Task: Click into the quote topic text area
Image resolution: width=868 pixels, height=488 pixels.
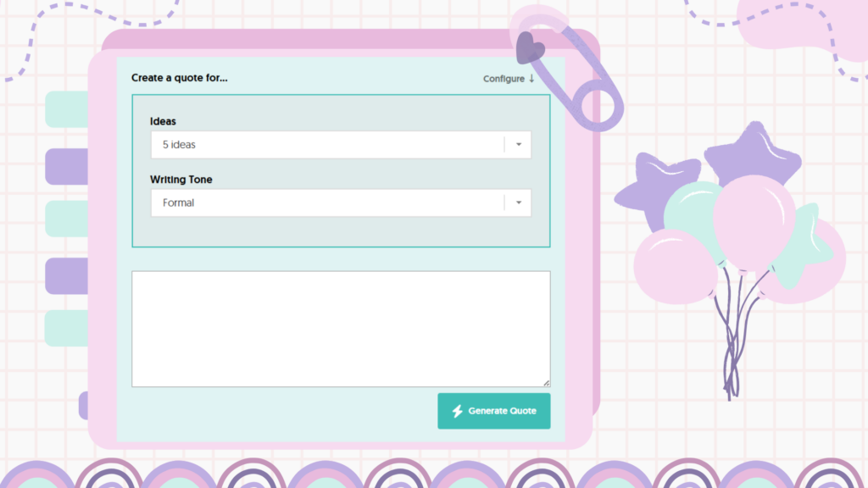Action: [x=341, y=329]
